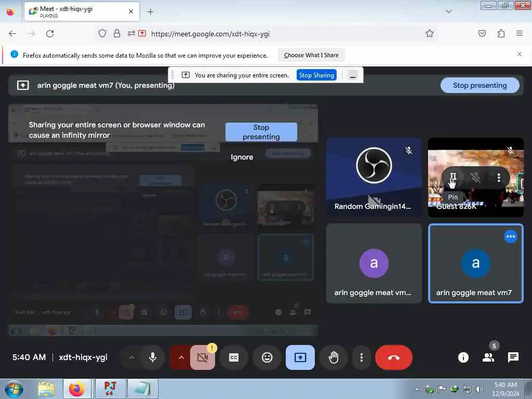The width and height of the screenshot is (532, 399).
Task: Show hidden system tray icons
Action: (x=417, y=390)
